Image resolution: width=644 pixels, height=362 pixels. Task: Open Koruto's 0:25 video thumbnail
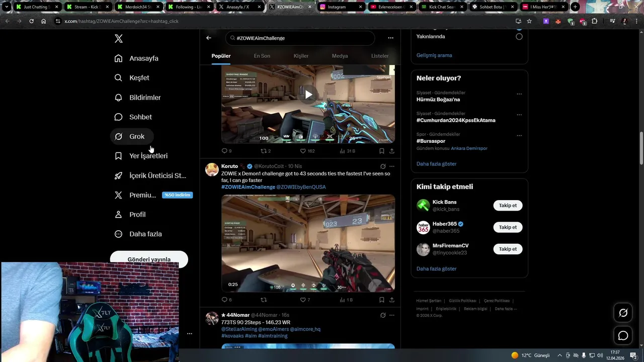click(x=308, y=243)
